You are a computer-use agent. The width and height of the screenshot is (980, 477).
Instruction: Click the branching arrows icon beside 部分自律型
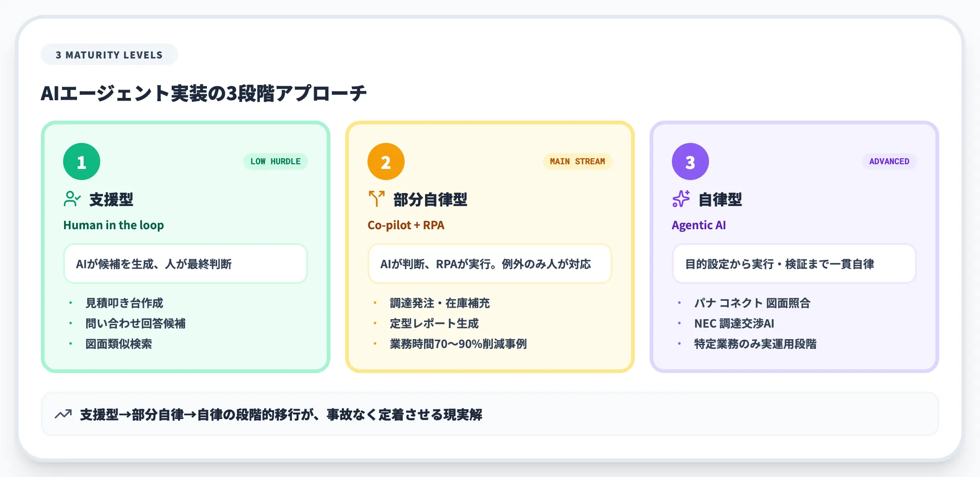377,198
